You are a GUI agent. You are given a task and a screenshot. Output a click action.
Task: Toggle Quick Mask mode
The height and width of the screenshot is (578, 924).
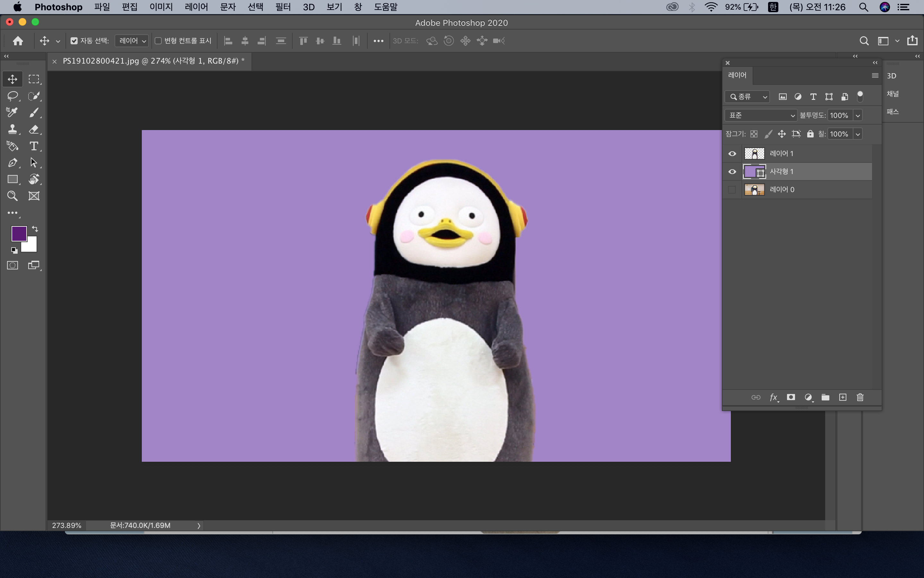[x=12, y=265]
